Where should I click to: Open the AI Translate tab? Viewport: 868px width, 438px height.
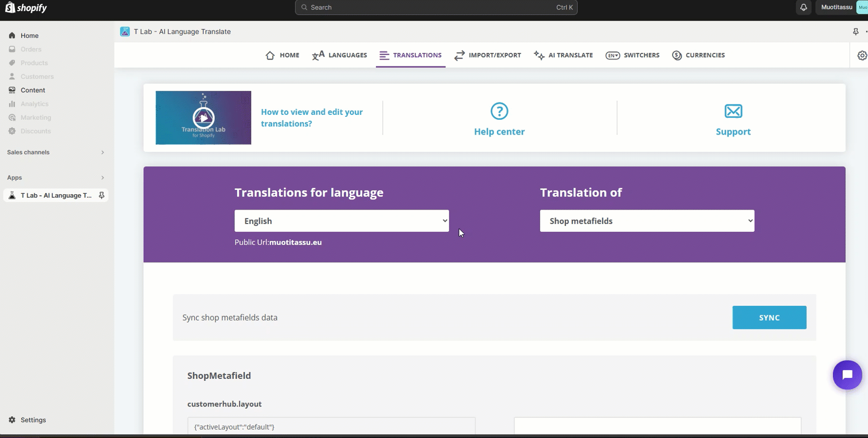coord(563,55)
